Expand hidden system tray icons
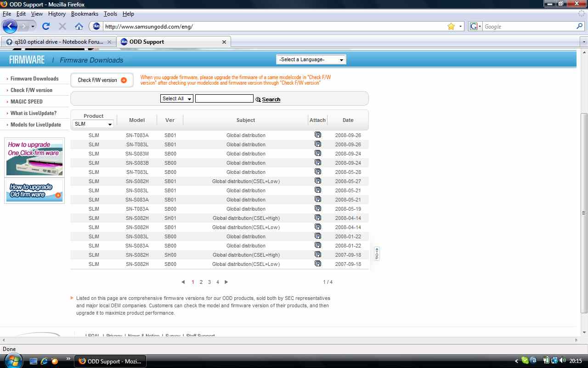Image resolution: width=588 pixels, height=368 pixels. 517,361
